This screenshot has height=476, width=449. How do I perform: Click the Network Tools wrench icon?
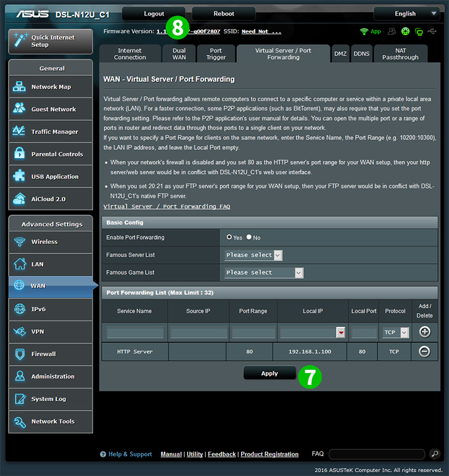point(20,421)
